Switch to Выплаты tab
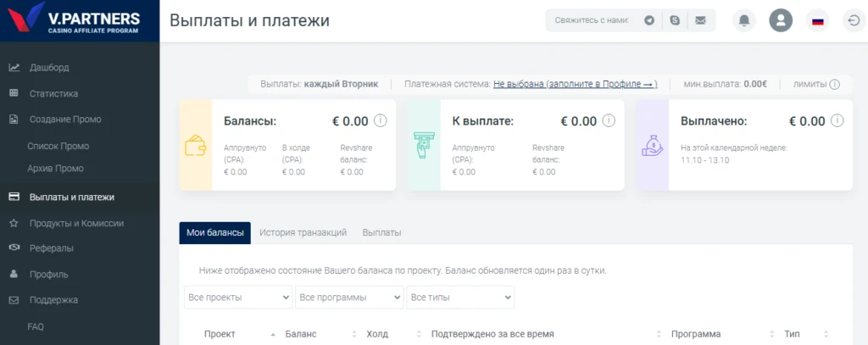 382,232
